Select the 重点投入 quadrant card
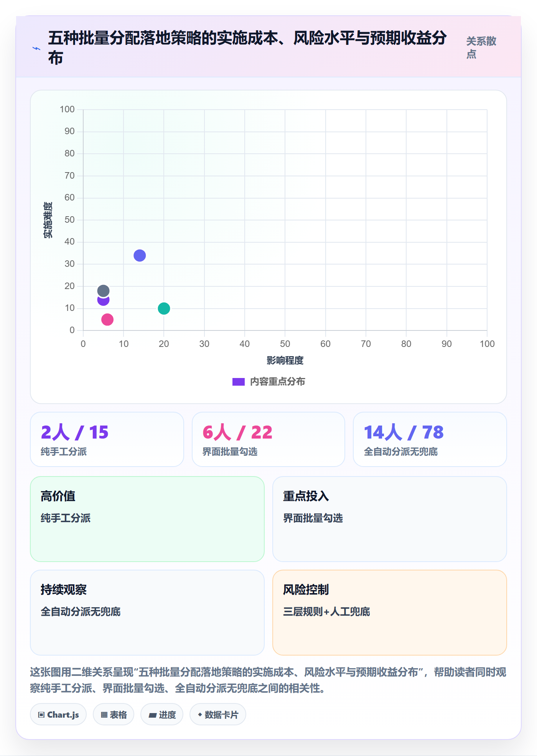Screen dimensions: 537x756 [390, 519]
